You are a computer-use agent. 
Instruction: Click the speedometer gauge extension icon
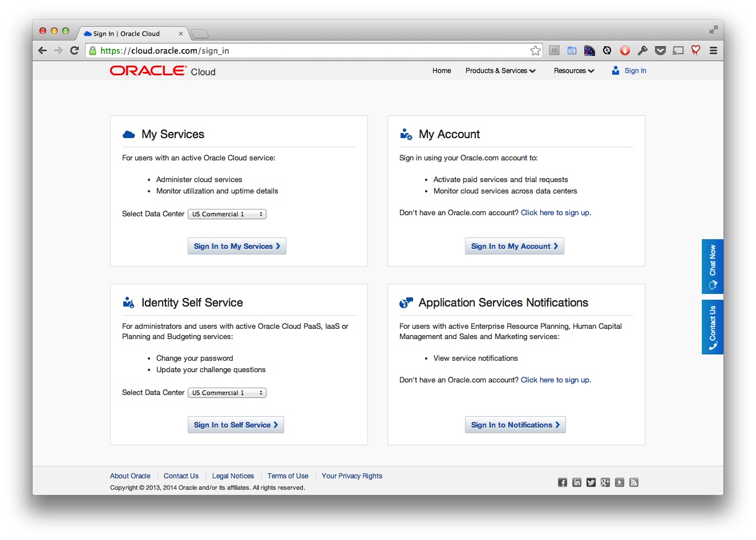[x=589, y=50]
